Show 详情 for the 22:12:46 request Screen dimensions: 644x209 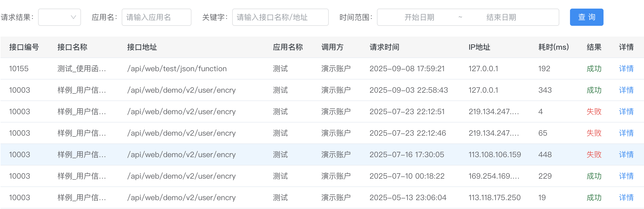[x=626, y=133]
